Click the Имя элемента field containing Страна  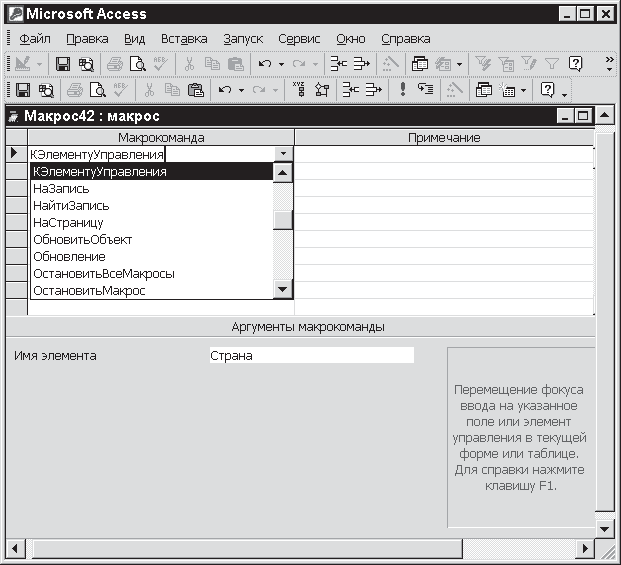[310, 355]
